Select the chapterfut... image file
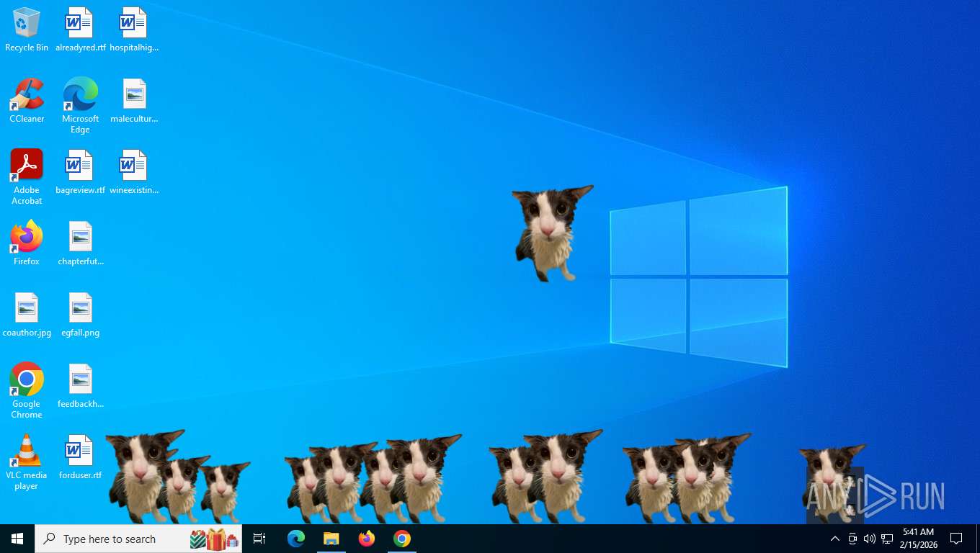The width and height of the screenshot is (980, 553). [x=80, y=243]
